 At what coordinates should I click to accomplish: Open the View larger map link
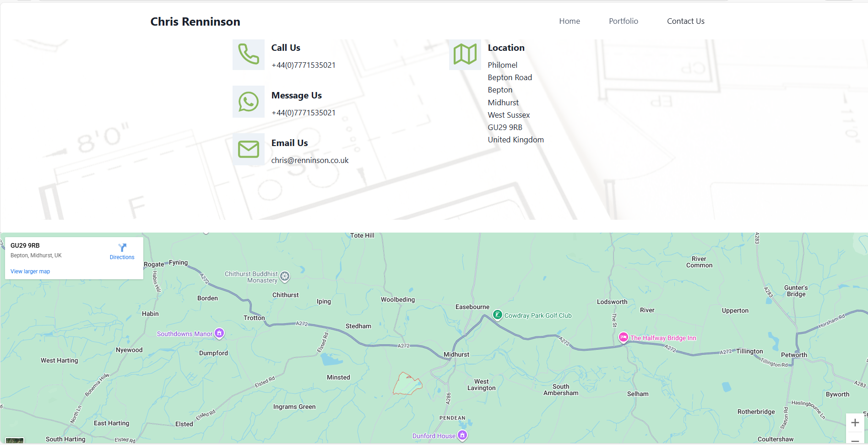click(x=30, y=271)
